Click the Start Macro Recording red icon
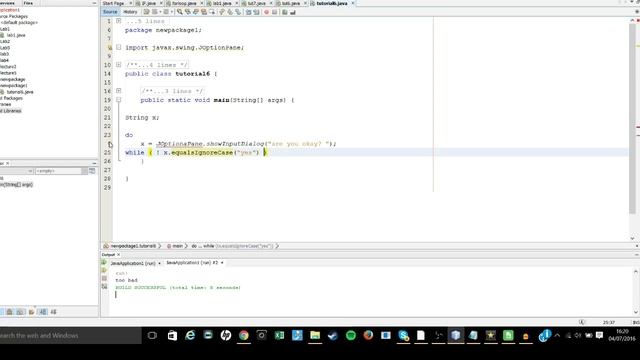The height and width of the screenshot is (360, 640). (x=267, y=12)
